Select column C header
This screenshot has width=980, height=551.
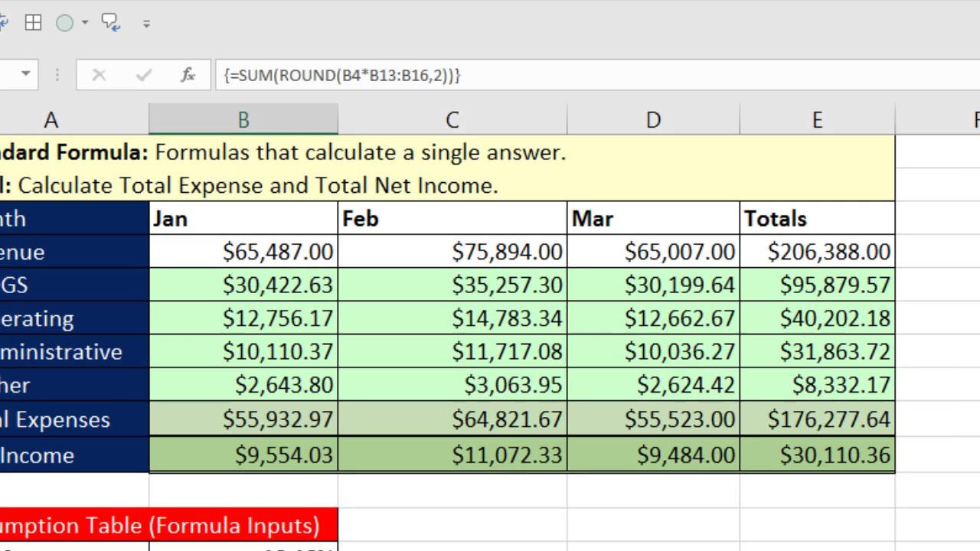point(452,120)
